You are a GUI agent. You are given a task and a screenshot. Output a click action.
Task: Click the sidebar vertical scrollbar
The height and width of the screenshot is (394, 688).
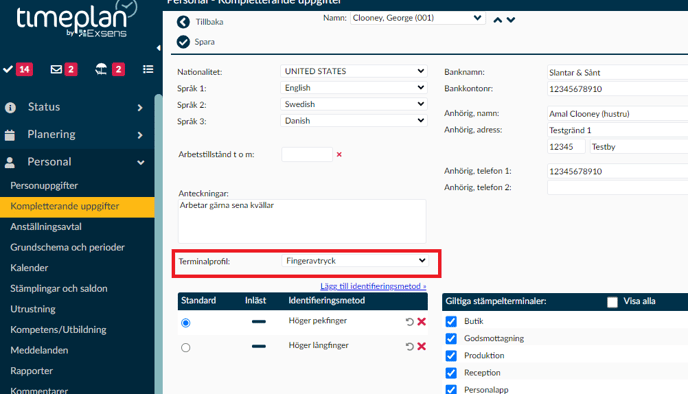[158, 244]
